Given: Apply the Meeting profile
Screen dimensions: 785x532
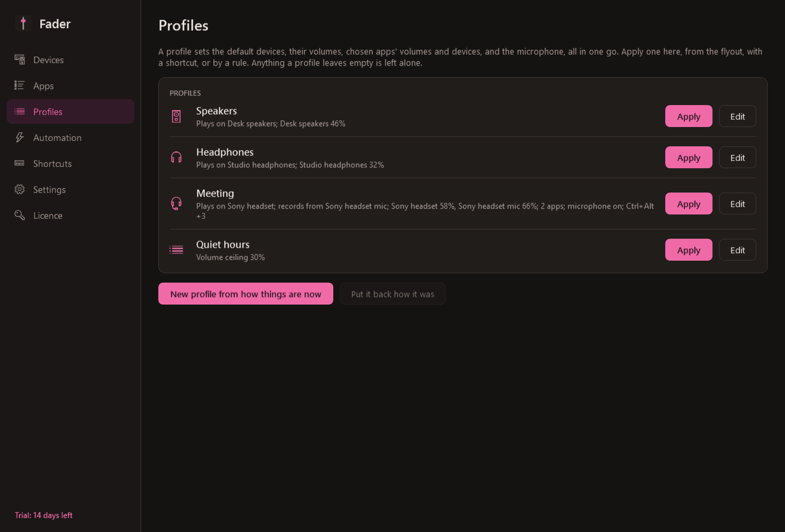Looking at the screenshot, I should [x=689, y=204].
